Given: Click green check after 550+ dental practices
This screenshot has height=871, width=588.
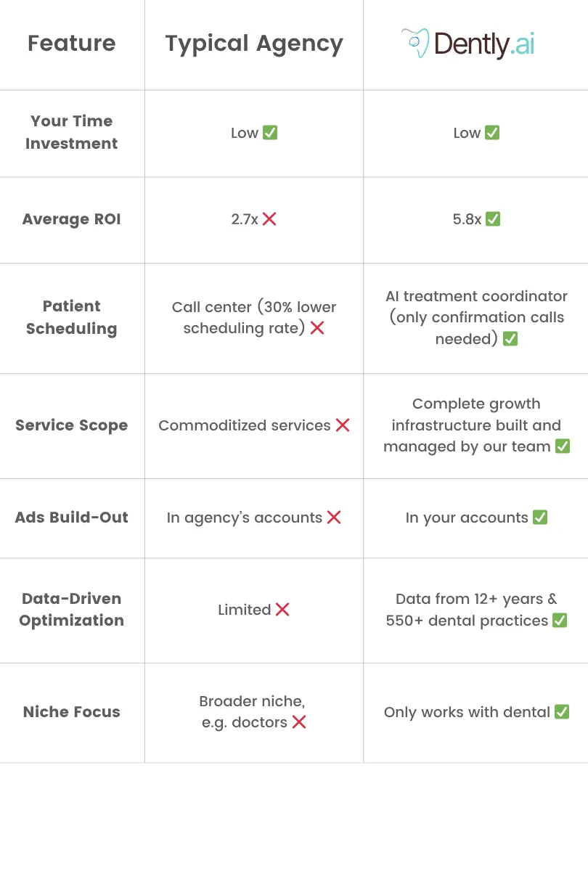Looking at the screenshot, I should tap(560, 621).
